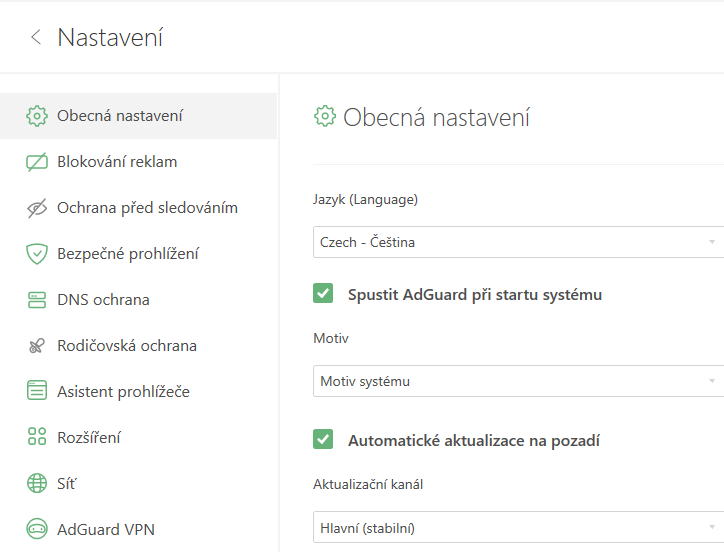The image size is (724, 552).
Task: Disable Automatické aktualizace na pozadí checkbox
Action: tap(323, 440)
